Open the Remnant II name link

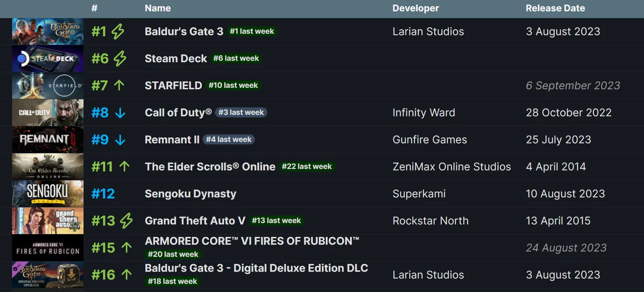click(x=172, y=140)
